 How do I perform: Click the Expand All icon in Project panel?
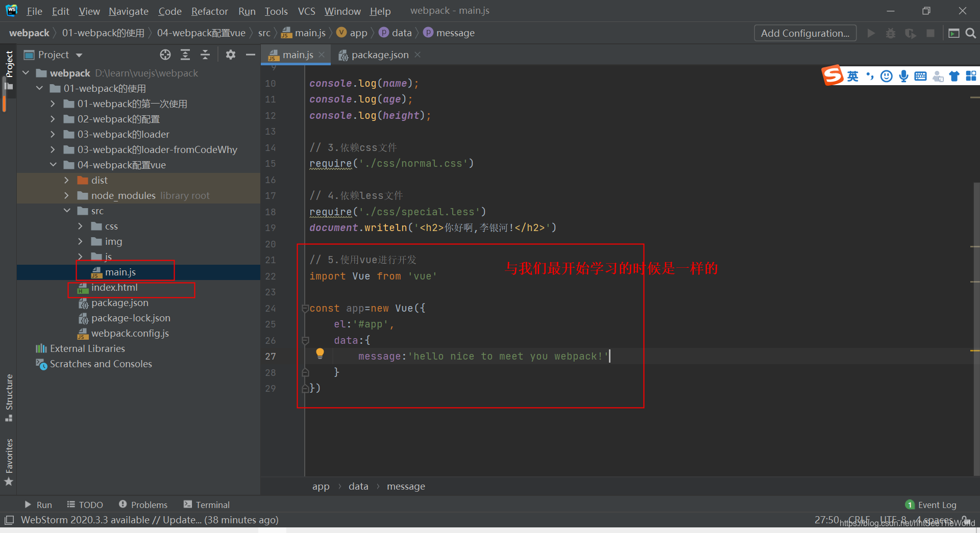click(185, 55)
